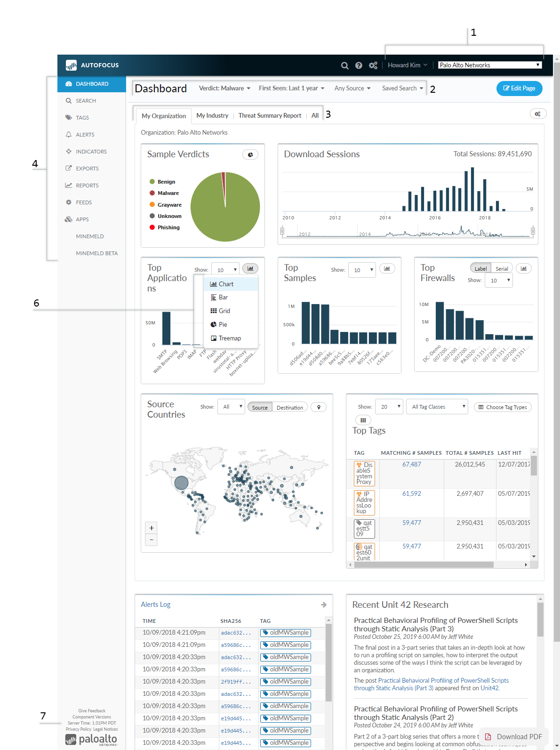Click the Top Tags grid view icon
This screenshot has height=750, width=560.
[363, 420]
